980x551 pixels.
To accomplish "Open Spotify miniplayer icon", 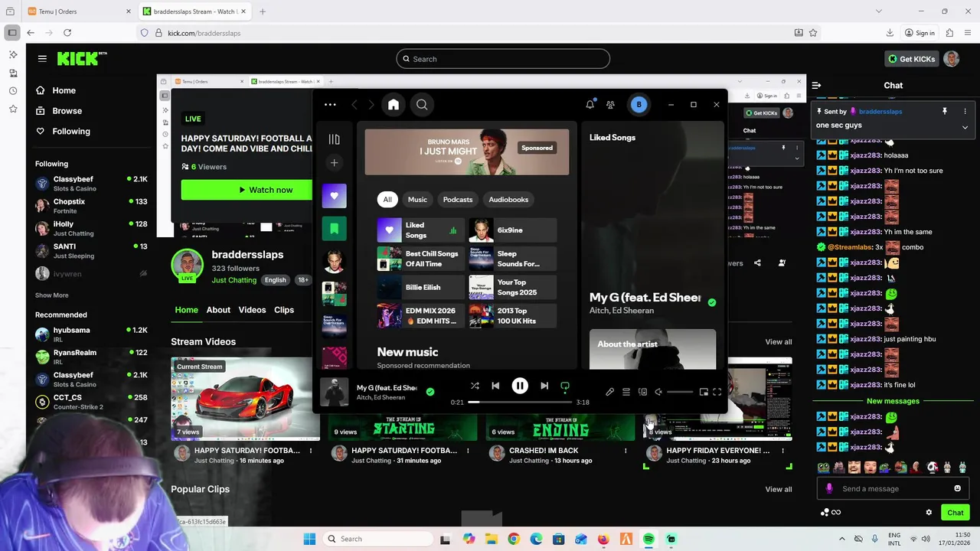I will [x=704, y=392].
